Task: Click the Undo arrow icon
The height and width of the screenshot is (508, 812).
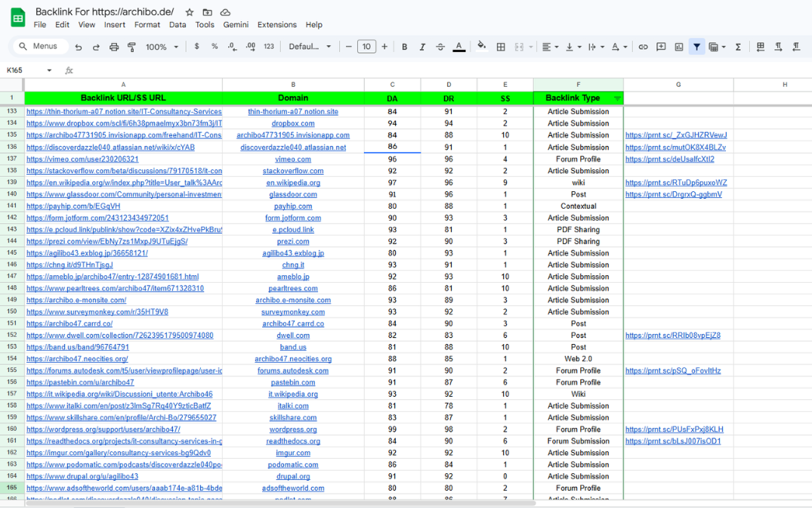Action: 79,47
